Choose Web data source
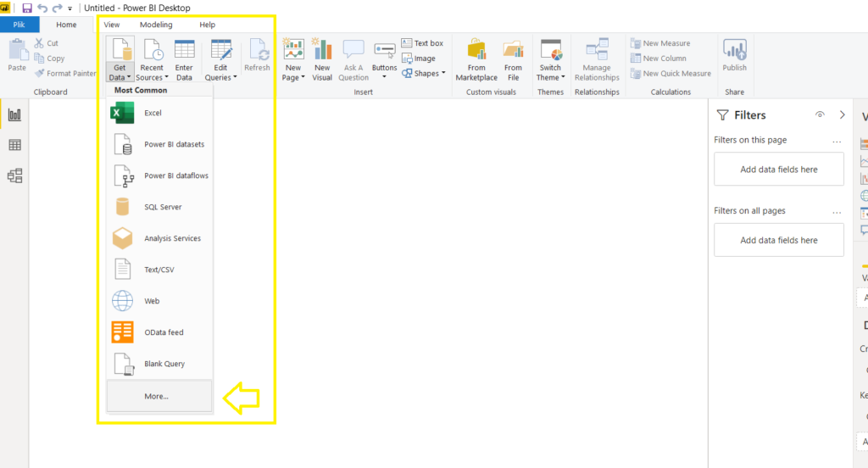 pyautogui.click(x=159, y=301)
